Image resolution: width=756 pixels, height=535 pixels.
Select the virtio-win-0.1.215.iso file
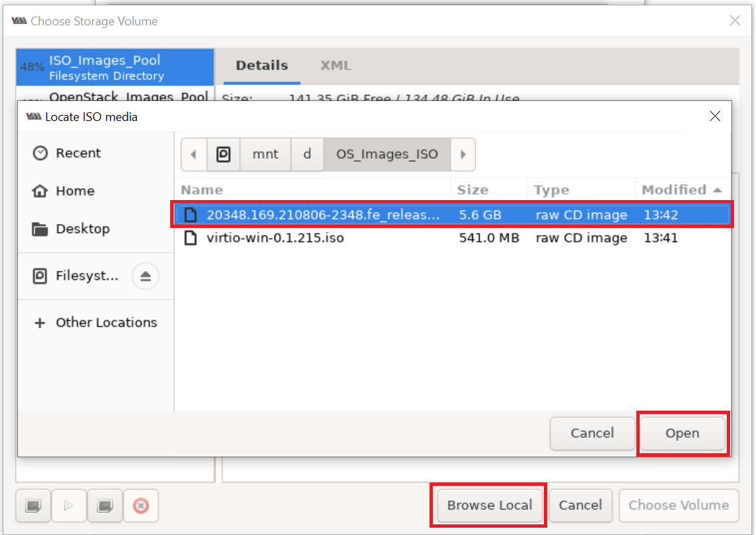(x=452, y=238)
